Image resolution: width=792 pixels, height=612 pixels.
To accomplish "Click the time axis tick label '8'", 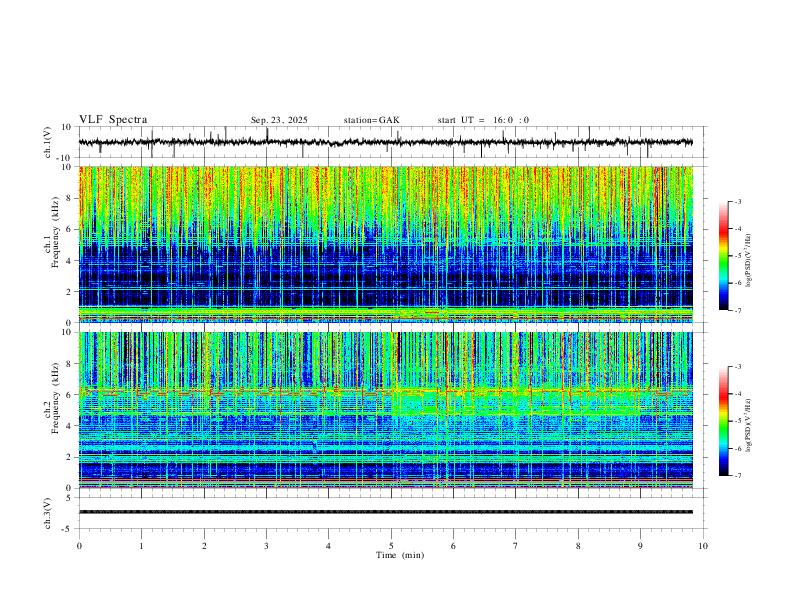I will [578, 546].
